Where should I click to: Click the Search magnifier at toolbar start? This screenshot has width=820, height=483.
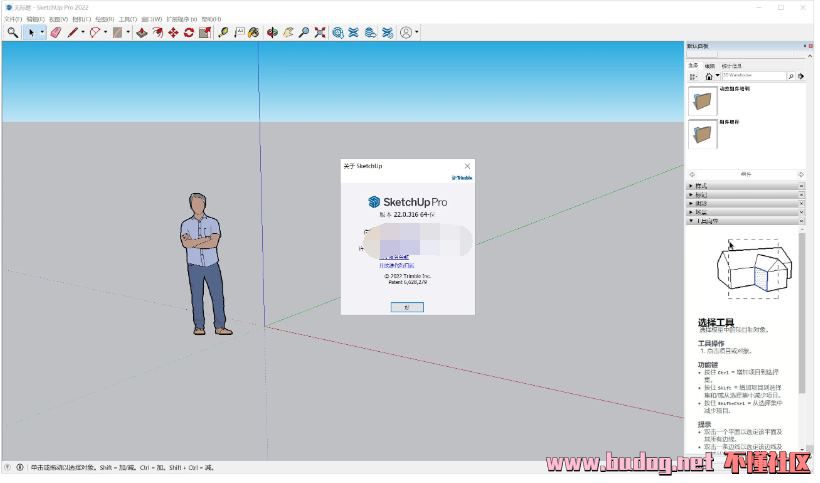tap(13, 32)
